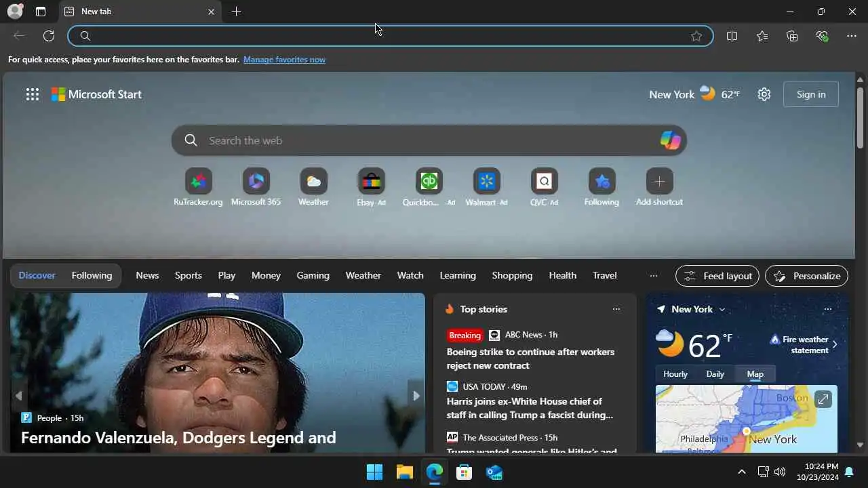Open page settings gear icon

point(764,94)
